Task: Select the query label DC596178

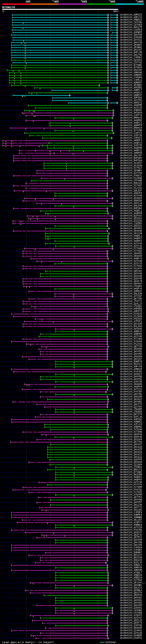Action: tap(8, 7)
